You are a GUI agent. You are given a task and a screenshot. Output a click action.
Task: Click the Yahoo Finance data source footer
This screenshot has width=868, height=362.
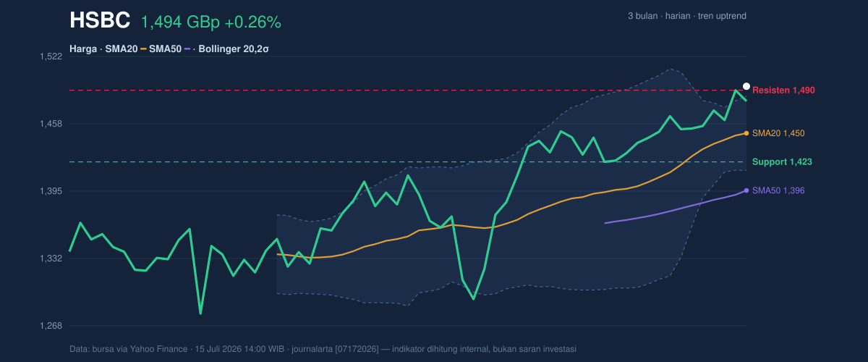click(323, 349)
